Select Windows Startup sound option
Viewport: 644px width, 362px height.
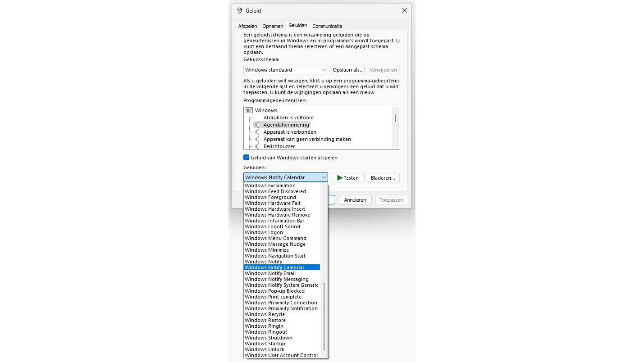pyautogui.click(x=282, y=344)
